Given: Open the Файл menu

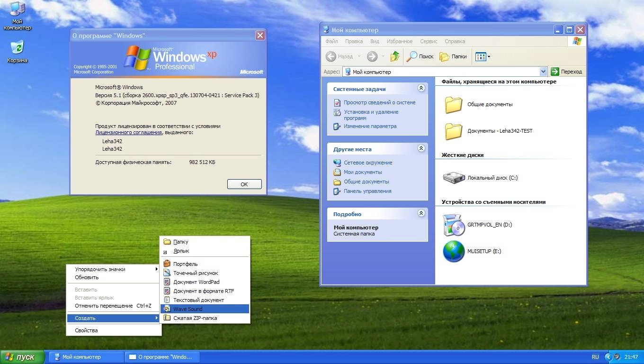Looking at the screenshot, I should (331, 41).
